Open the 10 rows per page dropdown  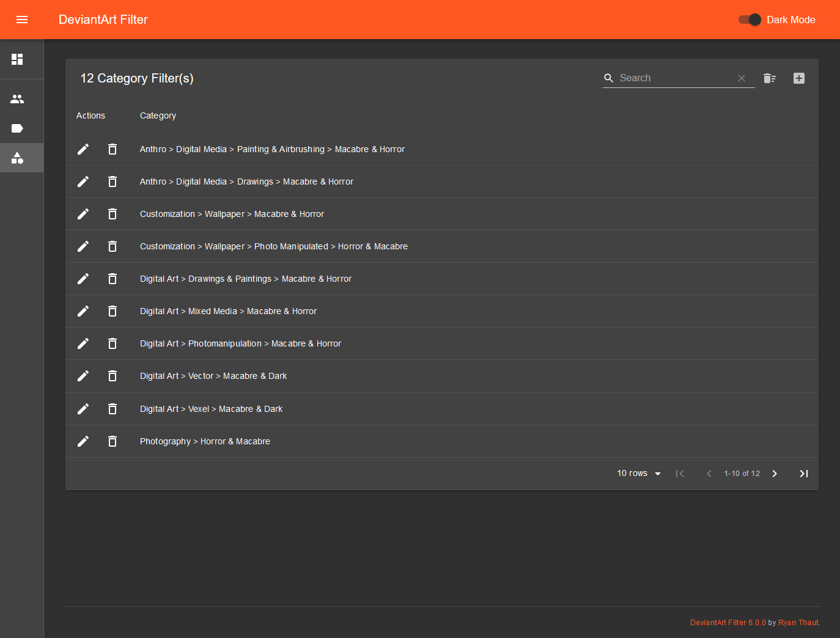639,474
